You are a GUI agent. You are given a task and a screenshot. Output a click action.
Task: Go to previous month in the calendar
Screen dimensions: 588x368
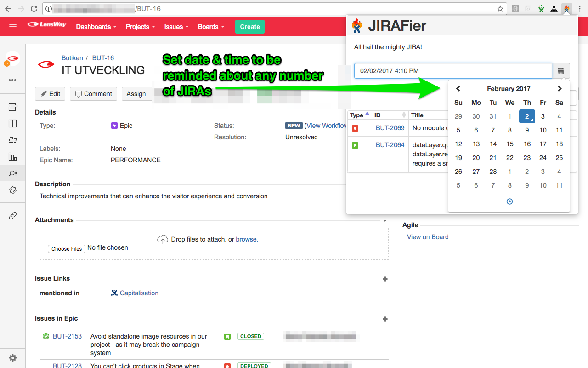pyautogui.click(x=458, y=89)
